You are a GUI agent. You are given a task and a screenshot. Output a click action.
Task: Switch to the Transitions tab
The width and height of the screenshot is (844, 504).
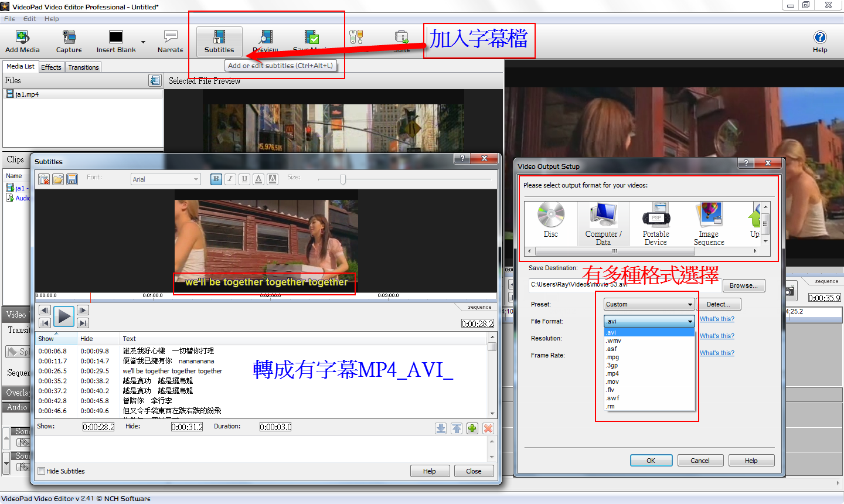tap(83, 67)
